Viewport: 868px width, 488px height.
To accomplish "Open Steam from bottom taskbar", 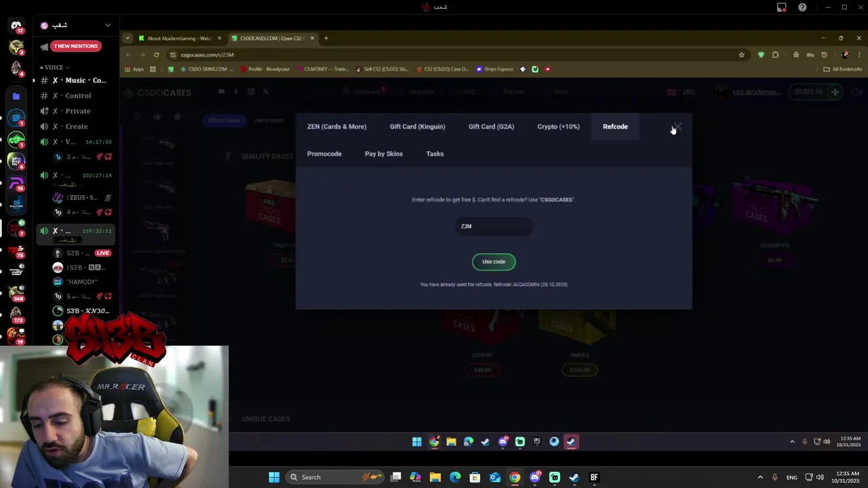I will (574, 477).
